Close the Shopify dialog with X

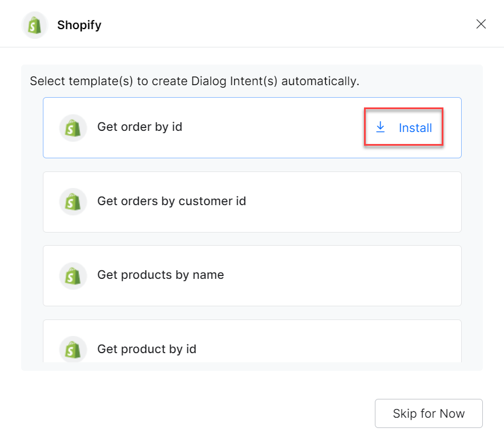coord(481,24)
